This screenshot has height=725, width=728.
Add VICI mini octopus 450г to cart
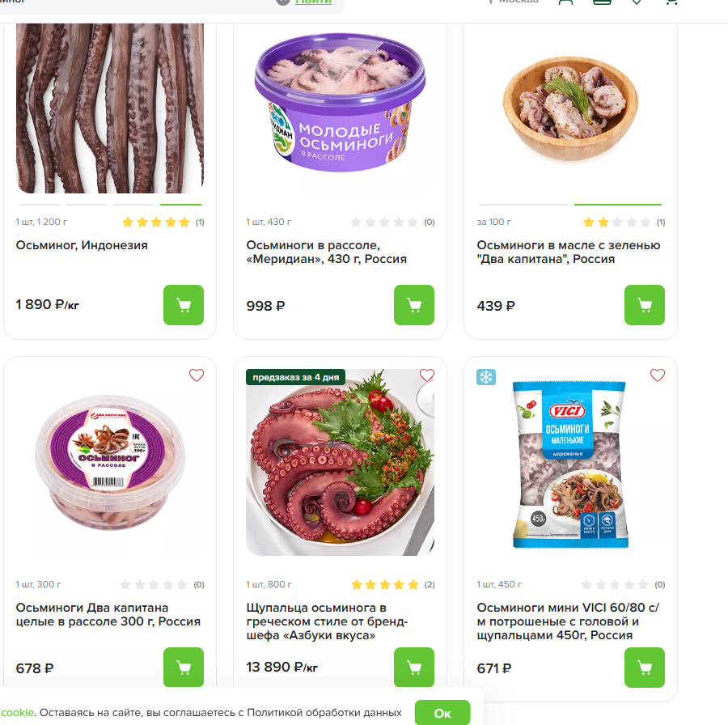click(645, 667)
